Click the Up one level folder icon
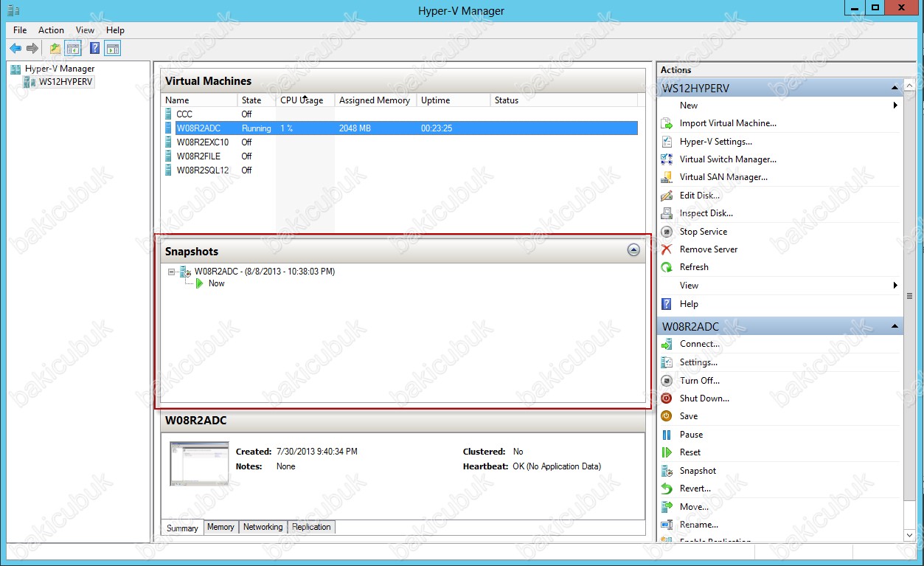This screenshot has height=566, width=924. point(55,49)
